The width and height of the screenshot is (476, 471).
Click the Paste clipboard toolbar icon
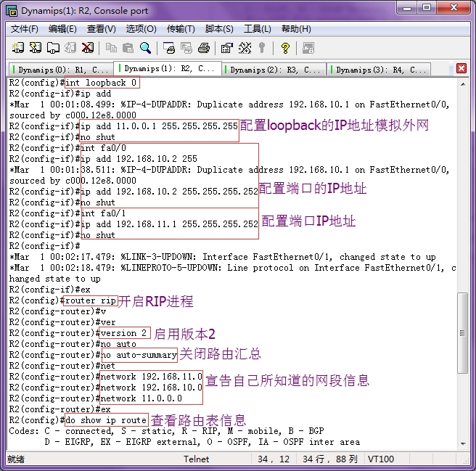(x=128, y=48)
